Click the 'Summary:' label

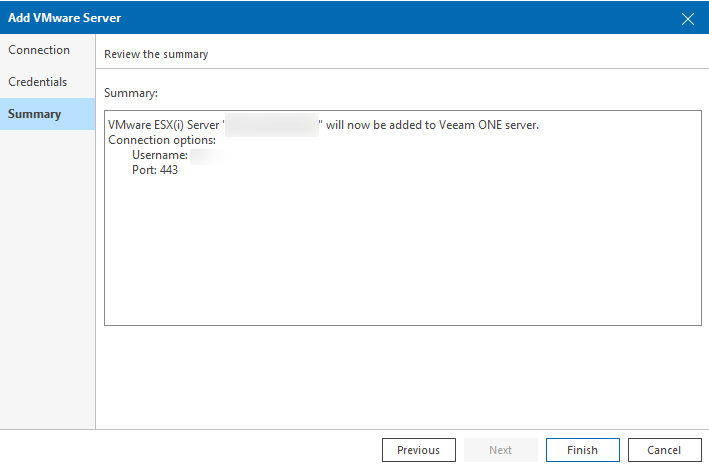[131, 93]
